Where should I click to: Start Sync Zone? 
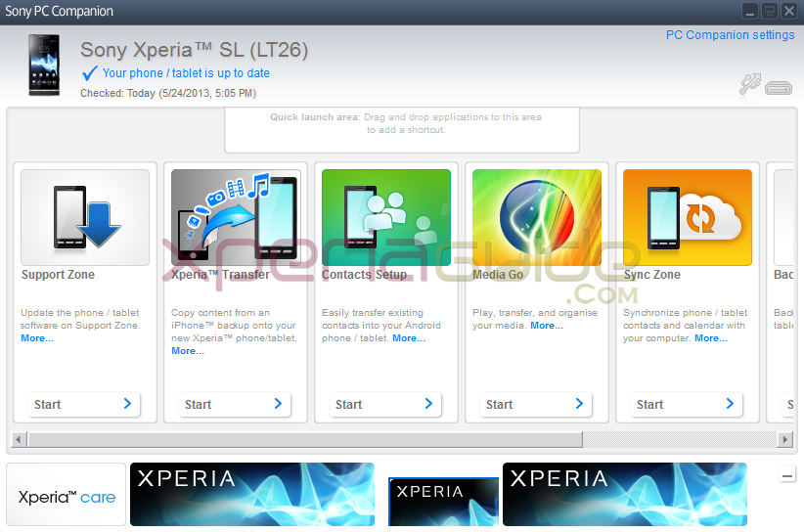(x=687, y=405)
